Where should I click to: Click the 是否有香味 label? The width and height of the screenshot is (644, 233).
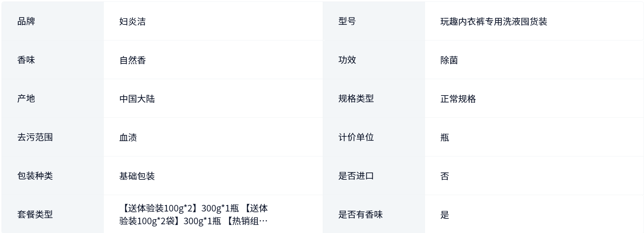point(360,214)
